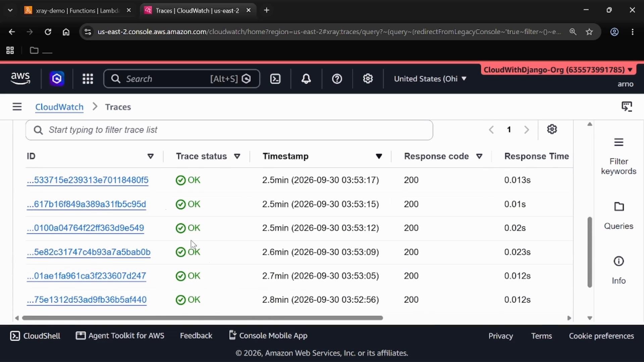Open the browser home page
This screenshot has height=362, width=644.
[x=66, y=32]
